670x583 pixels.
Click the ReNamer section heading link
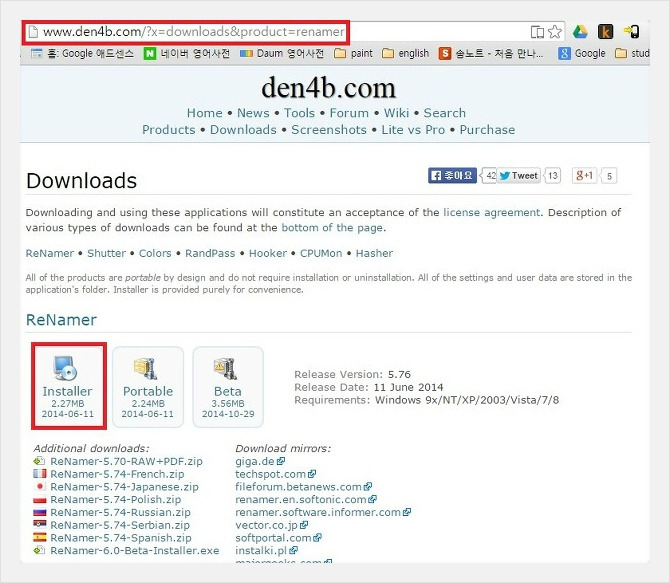[x=62, y=320]
